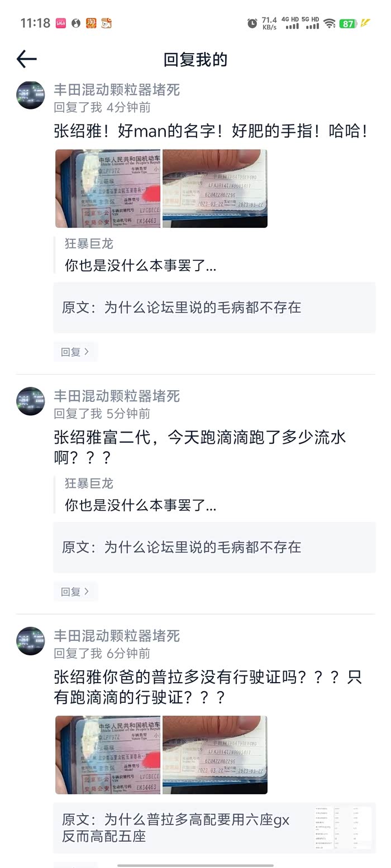The image size is (391, 868).
Task: Tap the Wi-Fi status icon
Action: 330,23
